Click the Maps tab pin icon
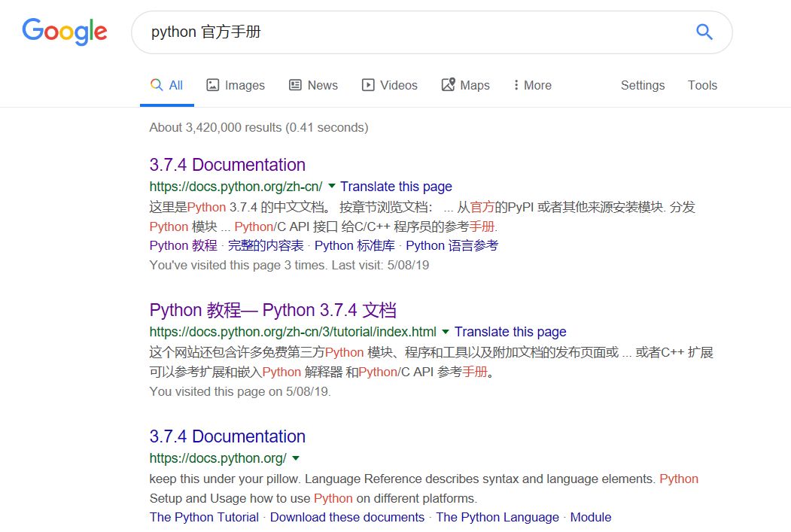 pos(449,84)
